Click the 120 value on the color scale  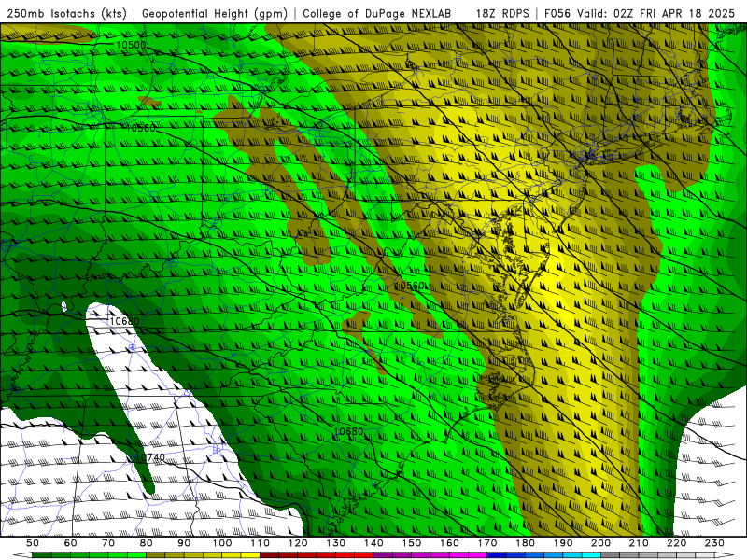tap(298, 543)
